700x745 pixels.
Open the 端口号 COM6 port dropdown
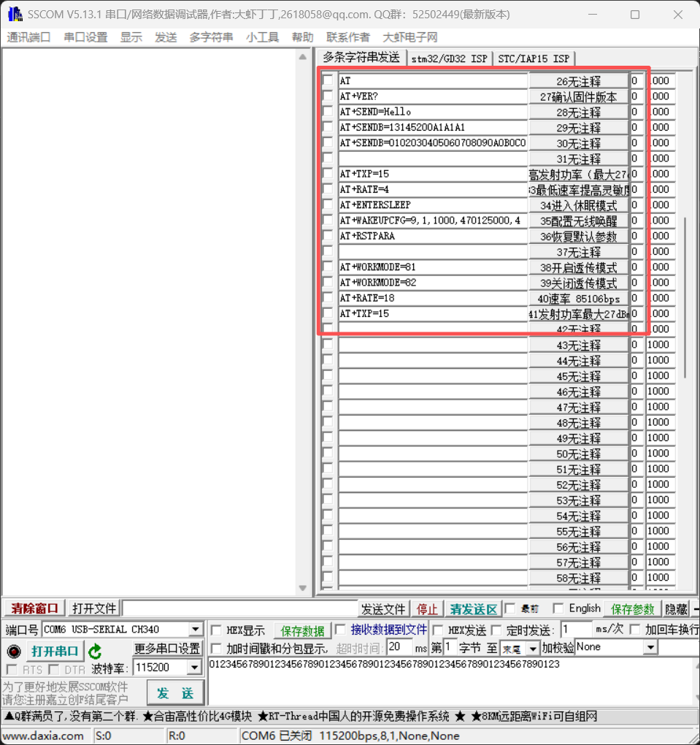coord(195,630)
